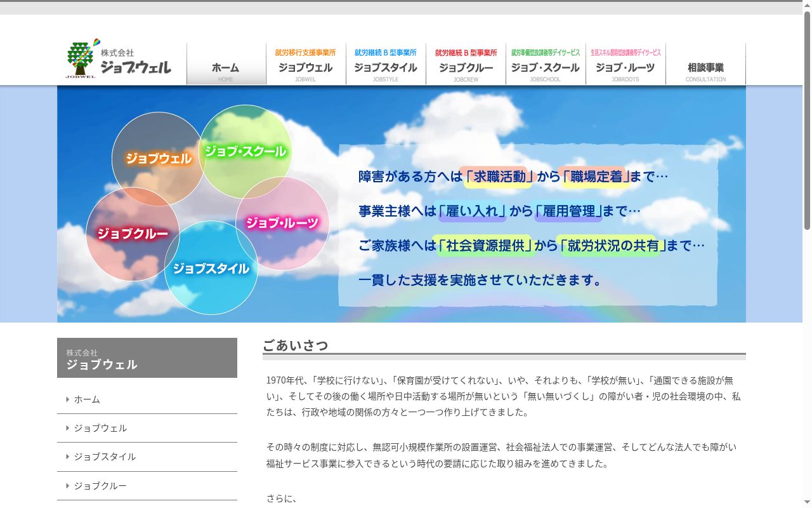Click the orange ジョブウェル circle in banner
The height and width of the screenshot is (508, 812).
[159, 159]
